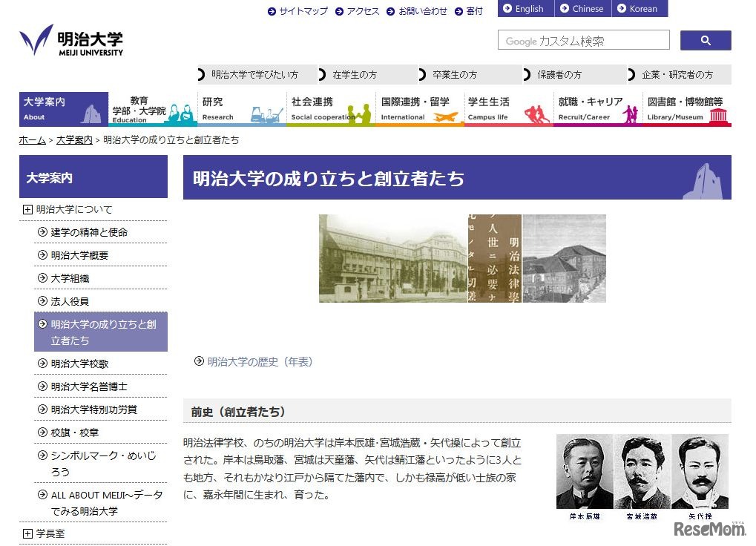Select the 社会連携 Social cooperation tab

[330, 109]
